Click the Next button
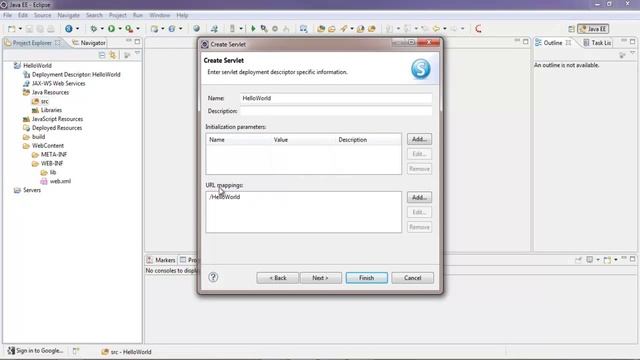 (x=320, y=278)
